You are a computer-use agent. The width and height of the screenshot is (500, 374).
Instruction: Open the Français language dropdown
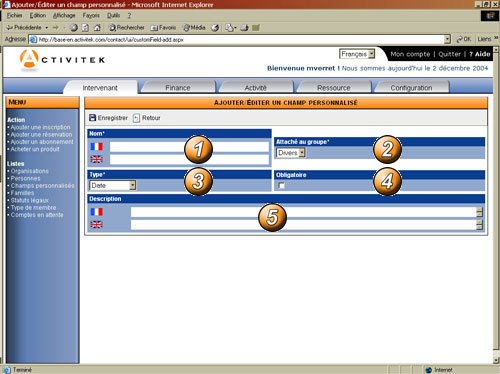tap(357, 54)
